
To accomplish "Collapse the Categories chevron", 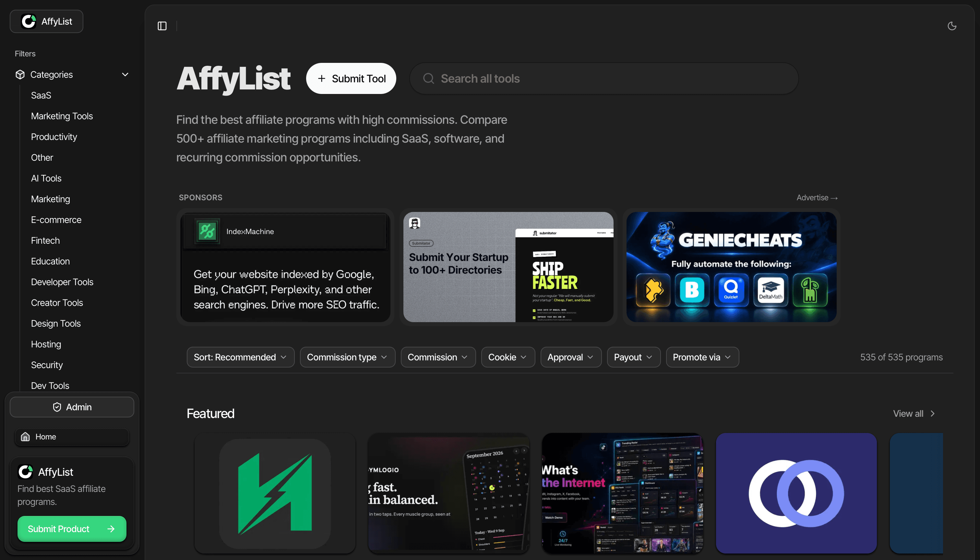I will [x=125, y=75].
